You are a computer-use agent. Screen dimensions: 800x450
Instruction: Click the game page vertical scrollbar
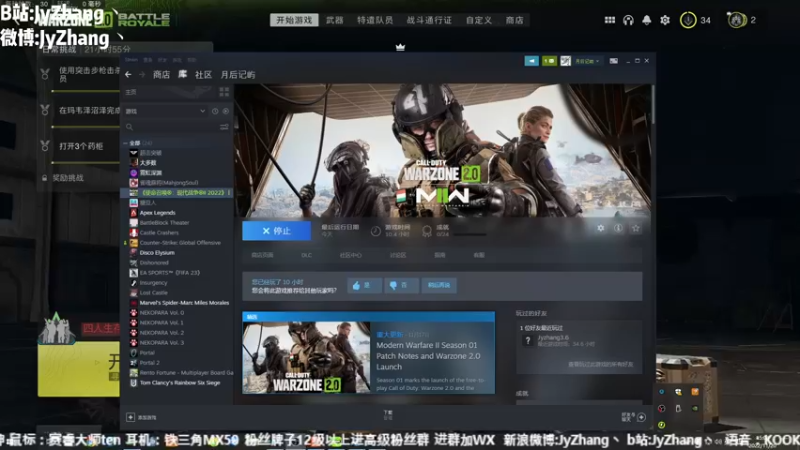[652, 105]
